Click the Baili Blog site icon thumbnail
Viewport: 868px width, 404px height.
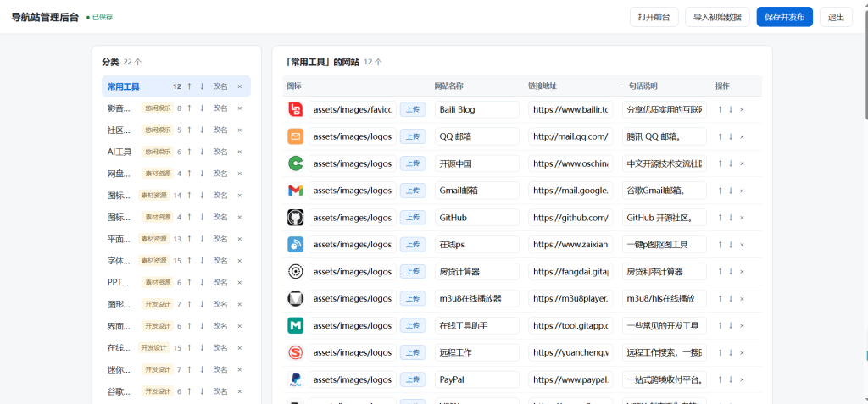[x=296, y=109]
